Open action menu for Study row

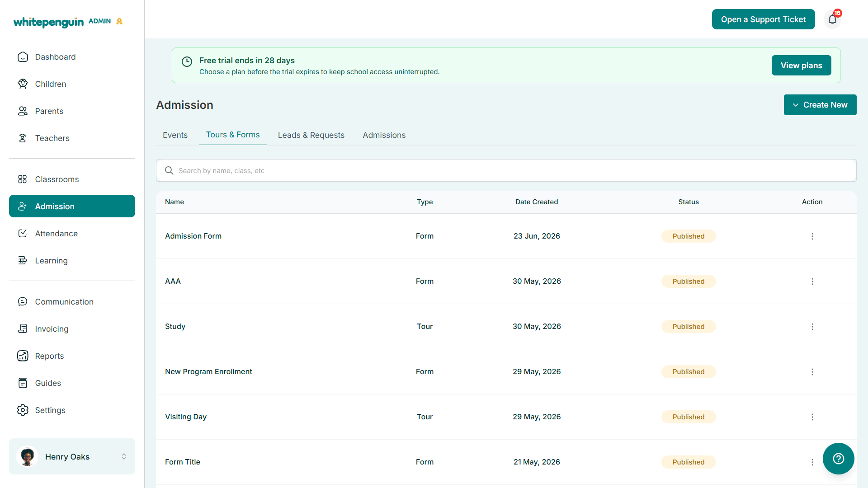(x=812, y=327)
